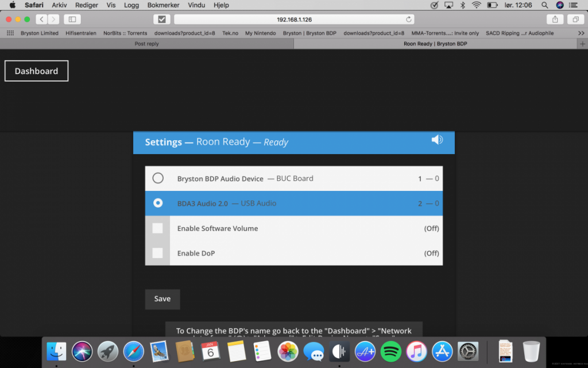Toggle the Safari sidebar button
The image size is (588, 368).
(72, 19)
